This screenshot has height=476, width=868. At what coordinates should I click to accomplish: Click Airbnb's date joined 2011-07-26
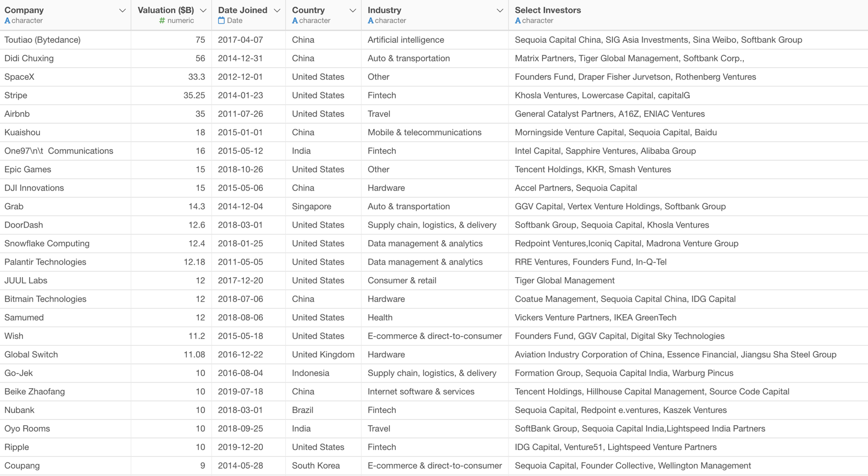tap(240, 114)
